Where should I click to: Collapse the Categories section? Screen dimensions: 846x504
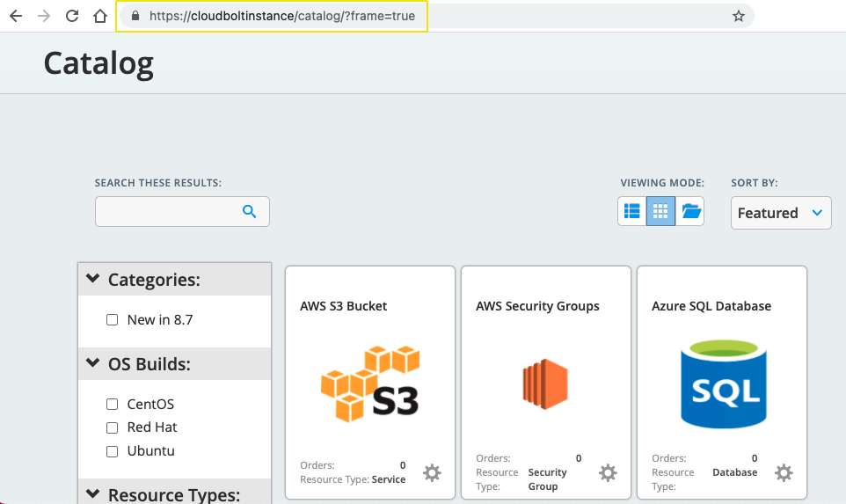tap(93, 279)
